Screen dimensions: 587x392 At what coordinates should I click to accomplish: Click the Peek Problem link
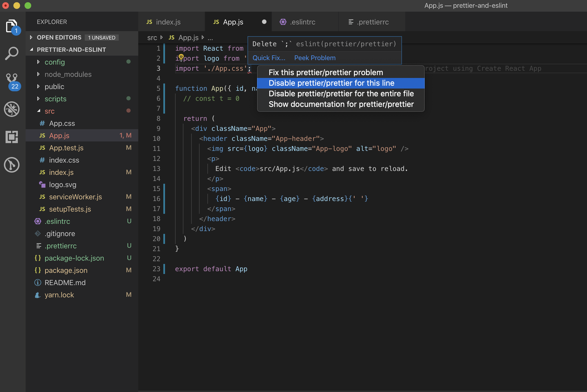click(314, 58)
